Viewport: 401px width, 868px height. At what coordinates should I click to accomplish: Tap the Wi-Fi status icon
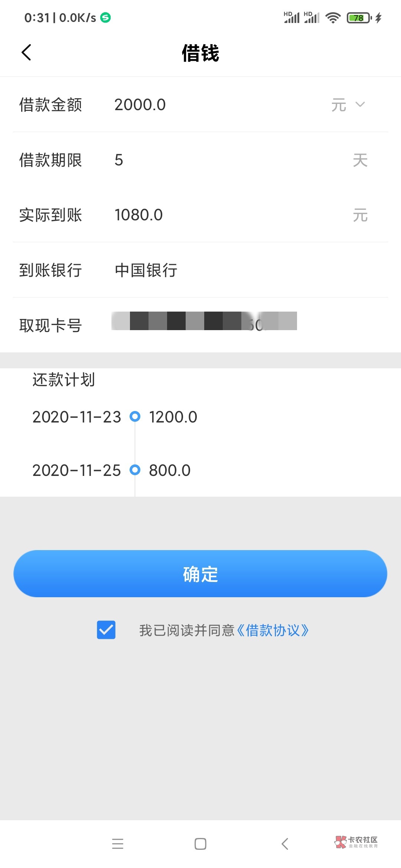tap(333, 17)
